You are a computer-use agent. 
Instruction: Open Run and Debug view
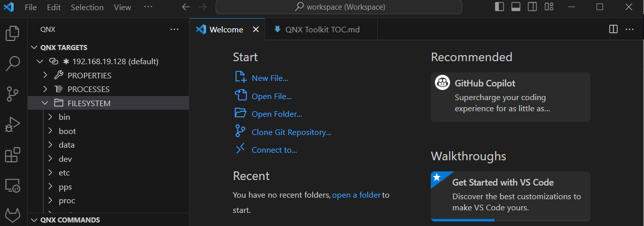(x=12, y=124)
